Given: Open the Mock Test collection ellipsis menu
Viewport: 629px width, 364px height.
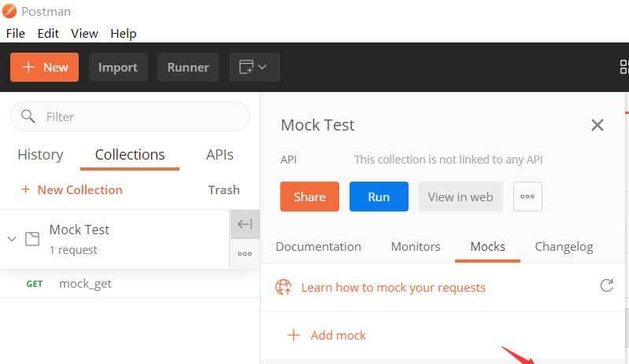Looking at the screenshot, I should pyautogui.click(x=245, y=254).
